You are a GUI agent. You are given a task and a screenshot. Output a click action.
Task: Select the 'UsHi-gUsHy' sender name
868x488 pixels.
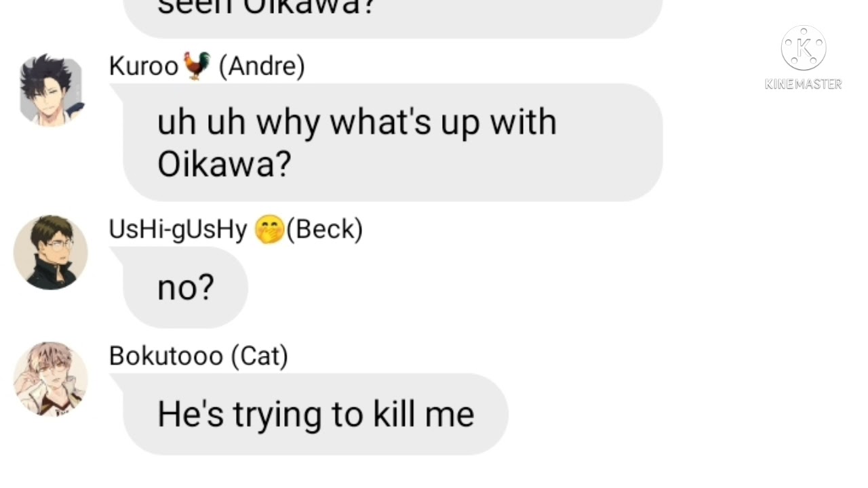click(x=178, y=230)
